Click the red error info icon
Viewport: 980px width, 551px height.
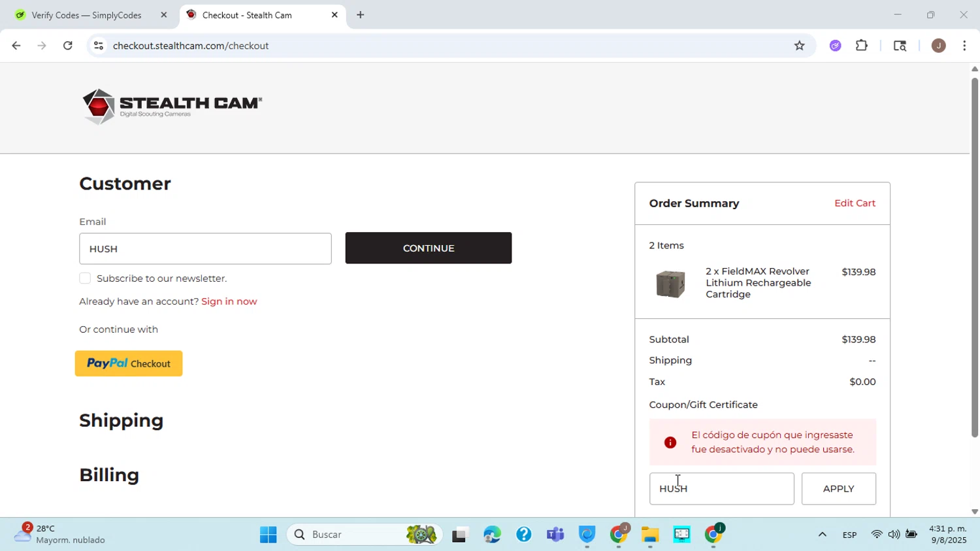[670, 442]
